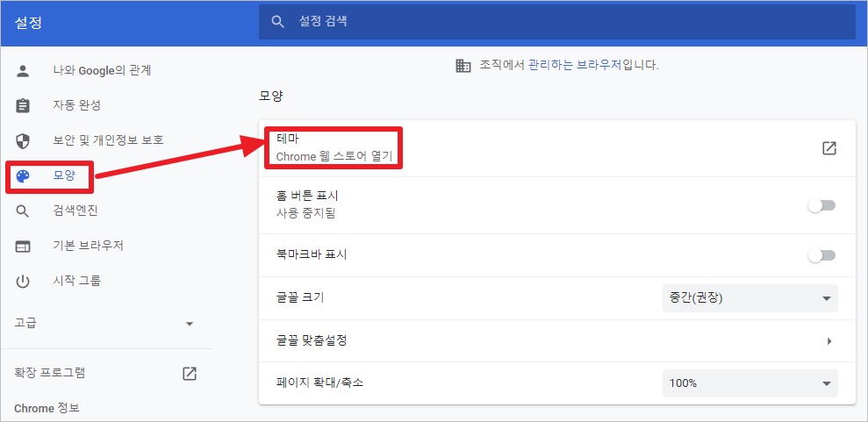Click the 페이지 확대/축소 label
Screen dimensions: 868x422
[320, 383]
